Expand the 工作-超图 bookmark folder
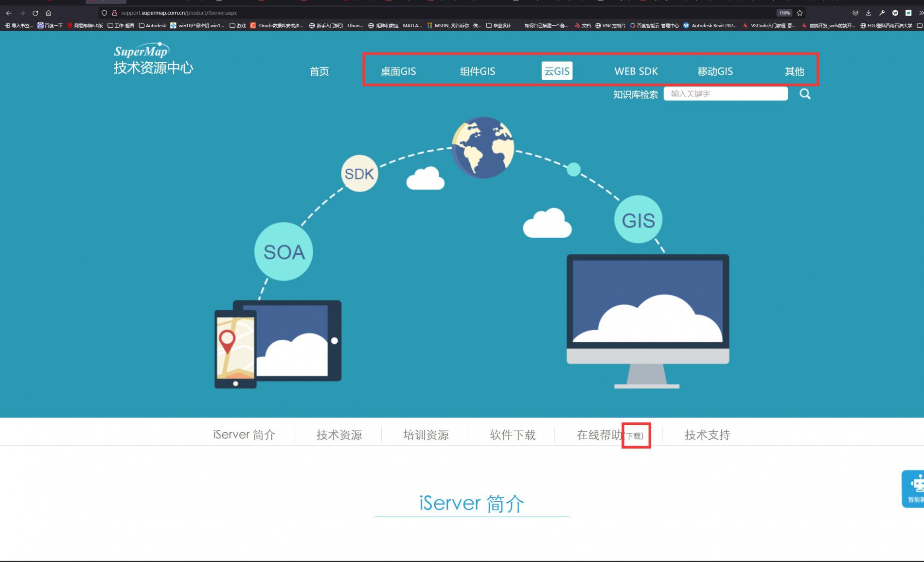Image resolution: width=924 pixels, height=562 pixels. coord(121,26)
